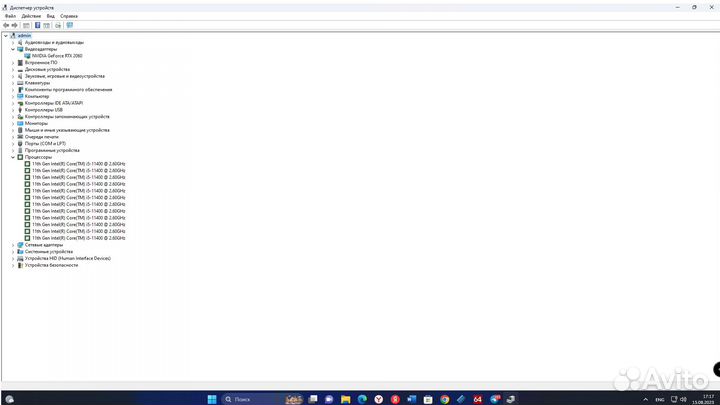
Task: Click the Forward arrow in the toolbar
Action: pos(15,25)
